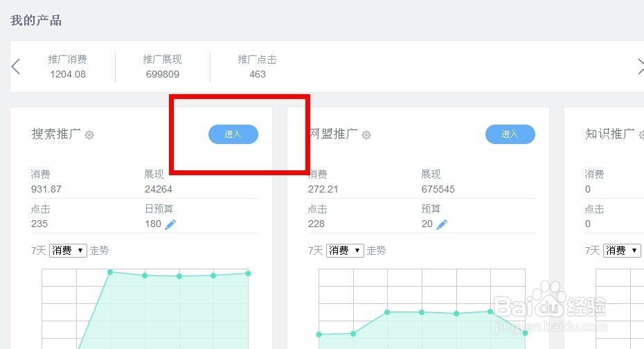The height and width of the screenshot is (349, 644).
Task: Click first data point on 网盟推广 chart
Action: pos(319,334)
